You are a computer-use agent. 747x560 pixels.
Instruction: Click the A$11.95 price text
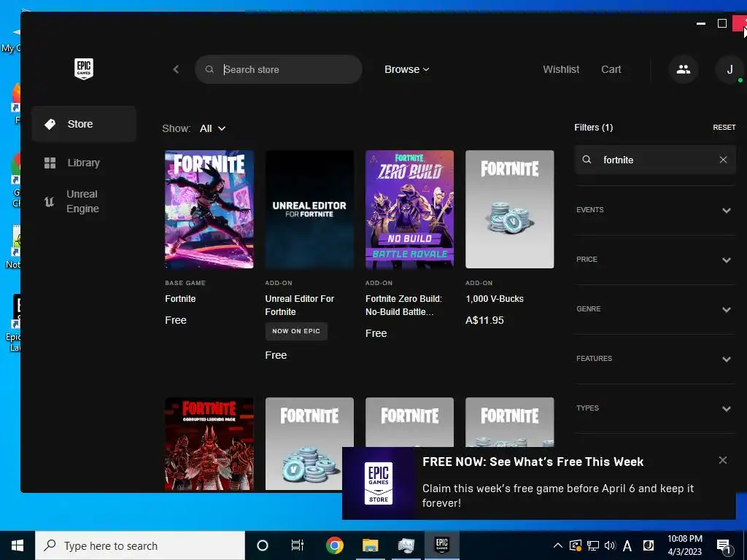(484, 320)
